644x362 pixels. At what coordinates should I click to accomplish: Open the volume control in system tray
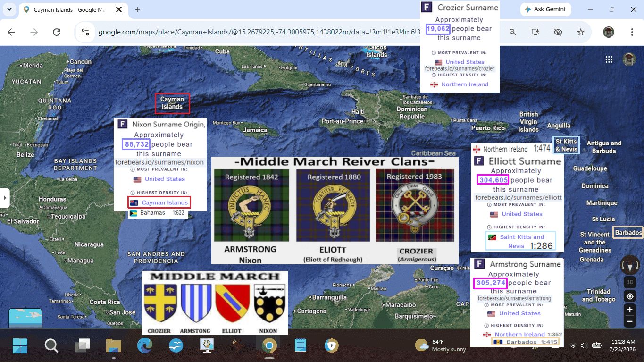click(x=583, y=345)
